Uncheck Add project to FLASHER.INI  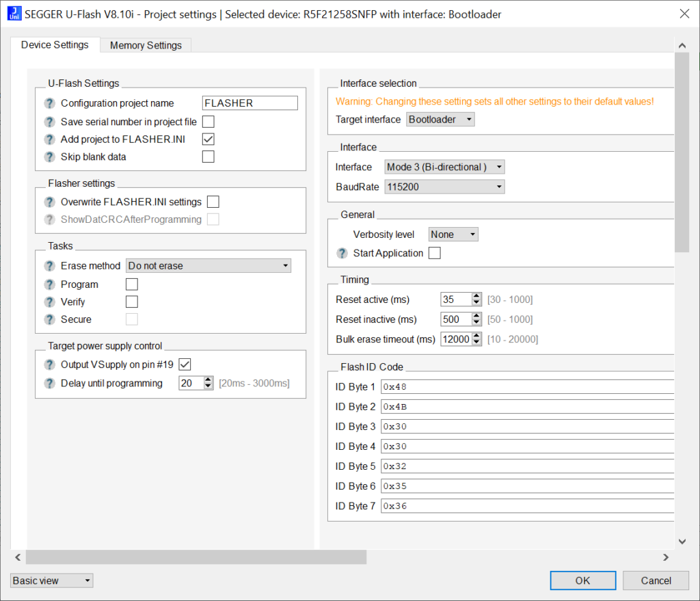pyautogui.click(x=208, y=139)
